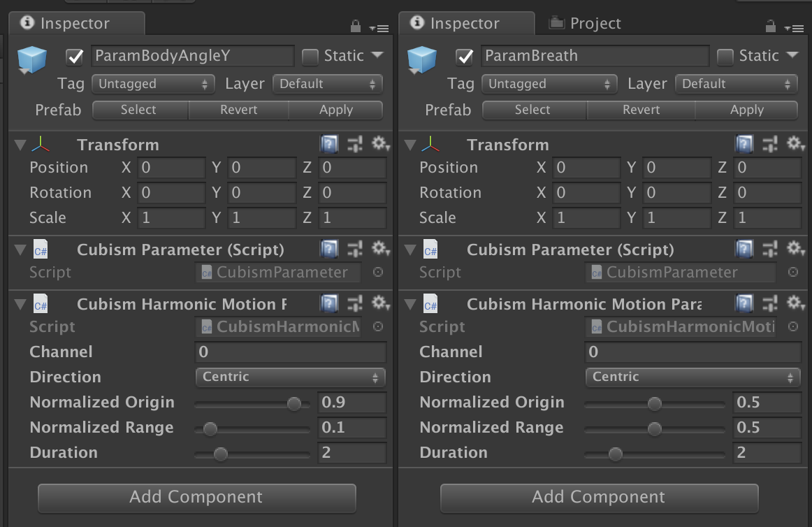Open help for left Transform component

click(329, 145)
